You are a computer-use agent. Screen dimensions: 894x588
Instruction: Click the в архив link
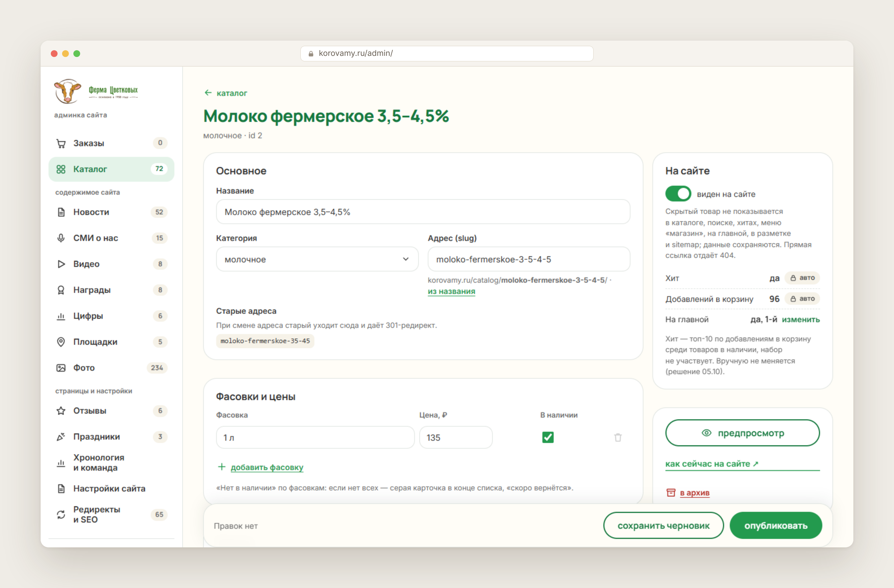pyautogui.click(x=694, y=493)
